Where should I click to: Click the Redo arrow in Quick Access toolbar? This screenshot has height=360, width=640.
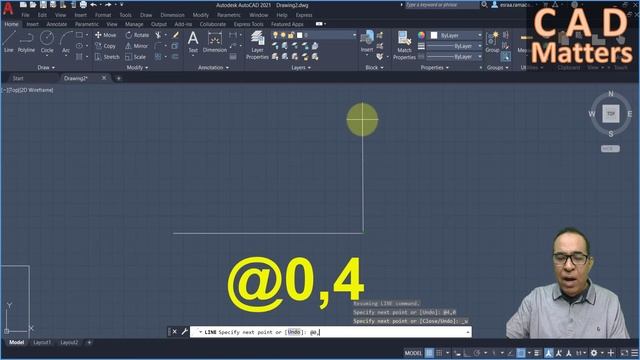(108, 5)
